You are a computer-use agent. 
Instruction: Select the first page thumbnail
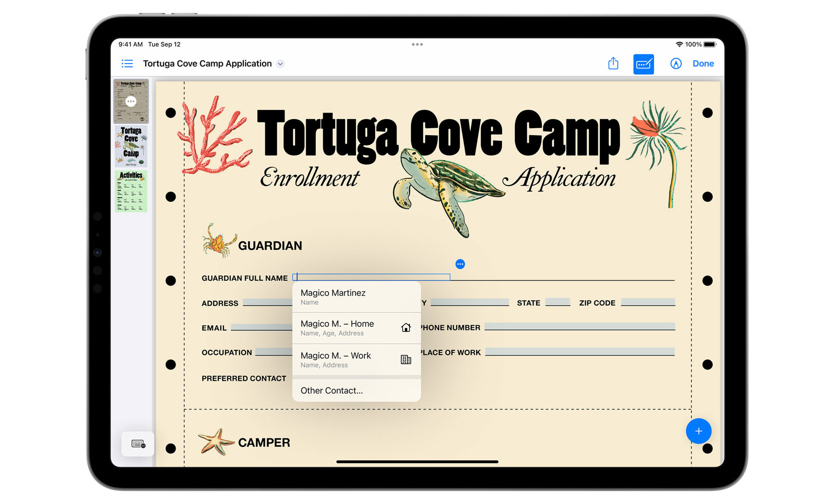131,101
